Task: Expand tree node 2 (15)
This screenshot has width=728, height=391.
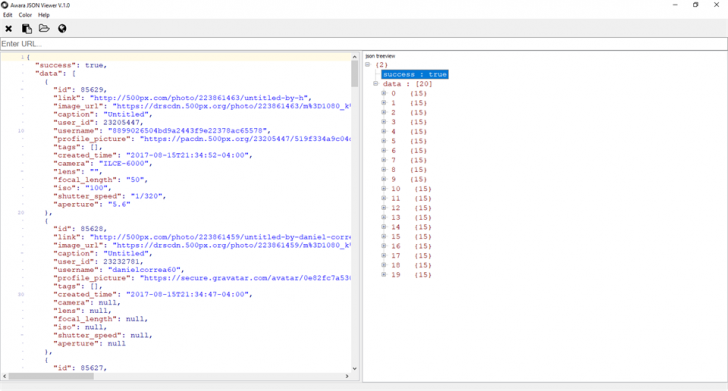Action: pyautogui.click(x=384, y=112)
